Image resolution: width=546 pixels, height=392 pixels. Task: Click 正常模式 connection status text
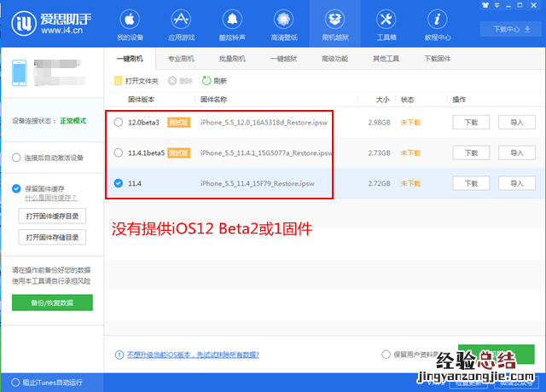coord(73,121)
